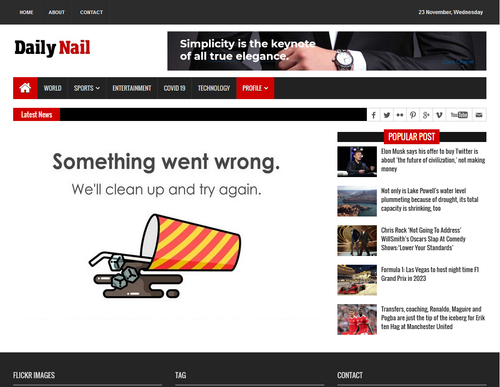This screenshot has height=387, width=500.
Task: Open the Technology section
Action: (214, 88)
